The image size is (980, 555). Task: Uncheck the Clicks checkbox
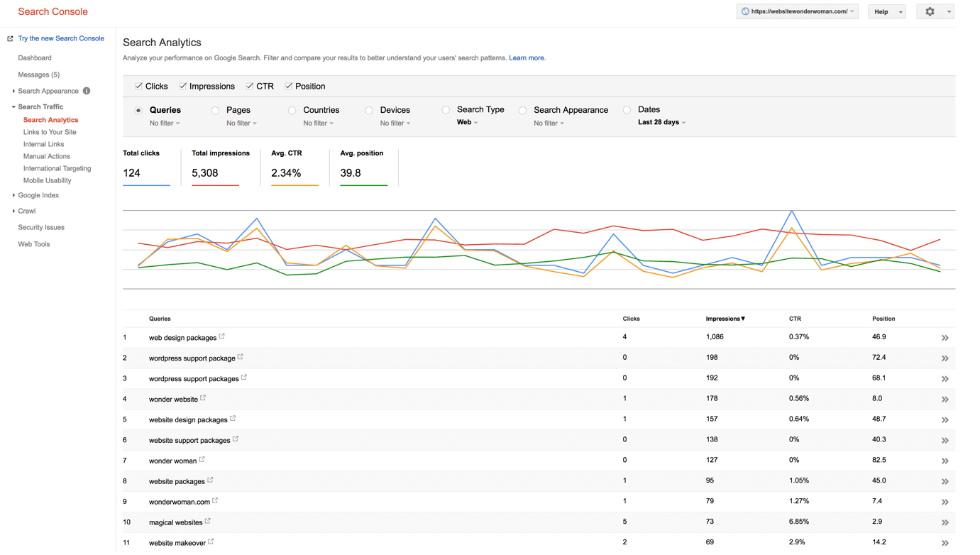pos(138,86)
